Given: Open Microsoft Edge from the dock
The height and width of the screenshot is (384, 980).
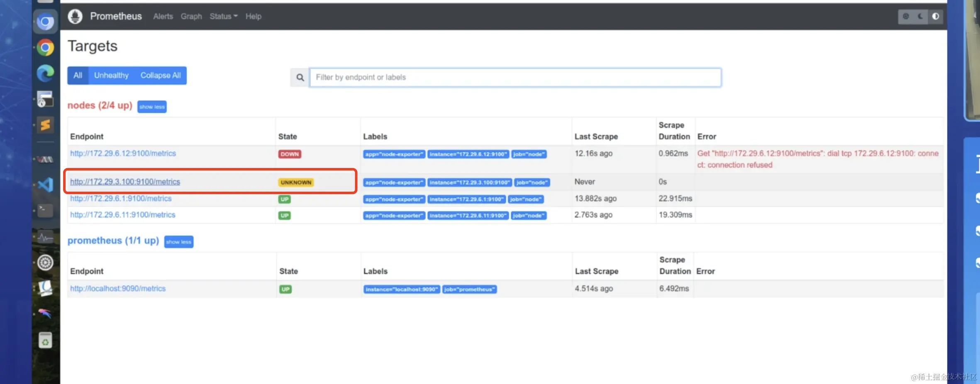Looking at the screenshot, I should point(45,73).
